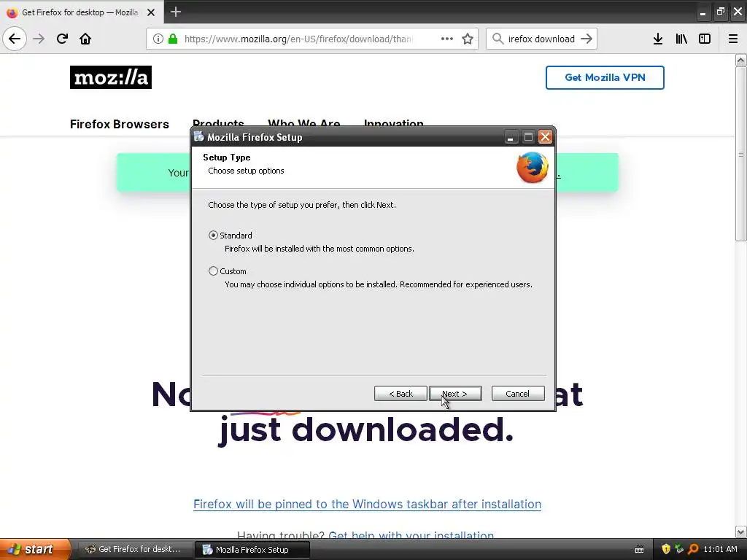Close the Mozilla Firefox Setup dialog

545,137
